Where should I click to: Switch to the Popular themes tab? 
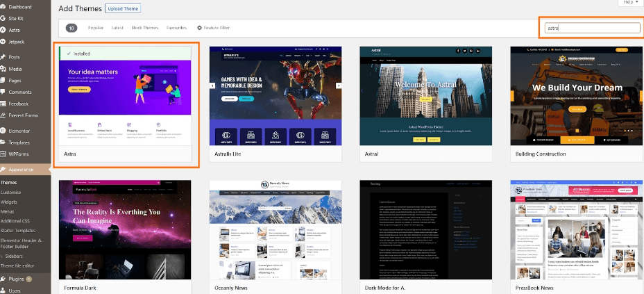(96, 28)
